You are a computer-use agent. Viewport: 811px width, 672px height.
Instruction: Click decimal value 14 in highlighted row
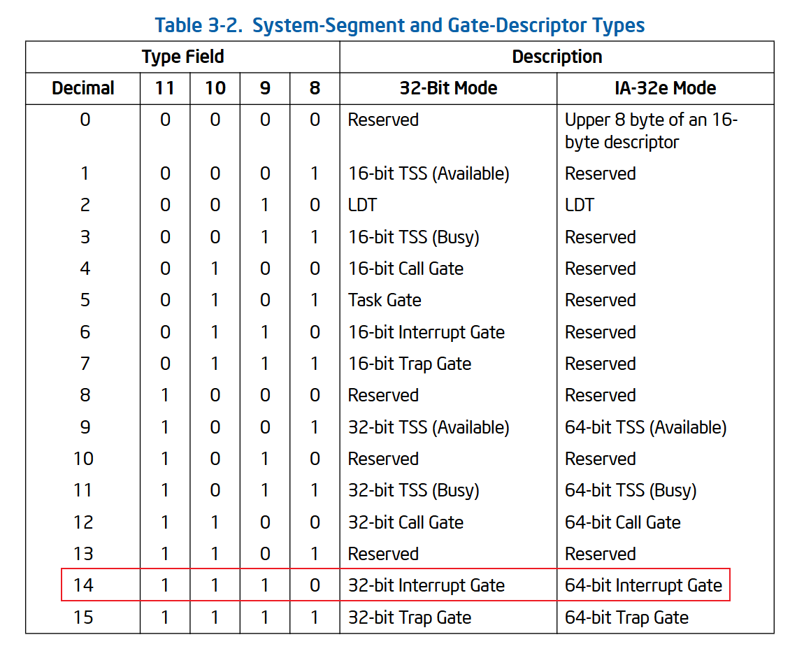click(83, 585)
